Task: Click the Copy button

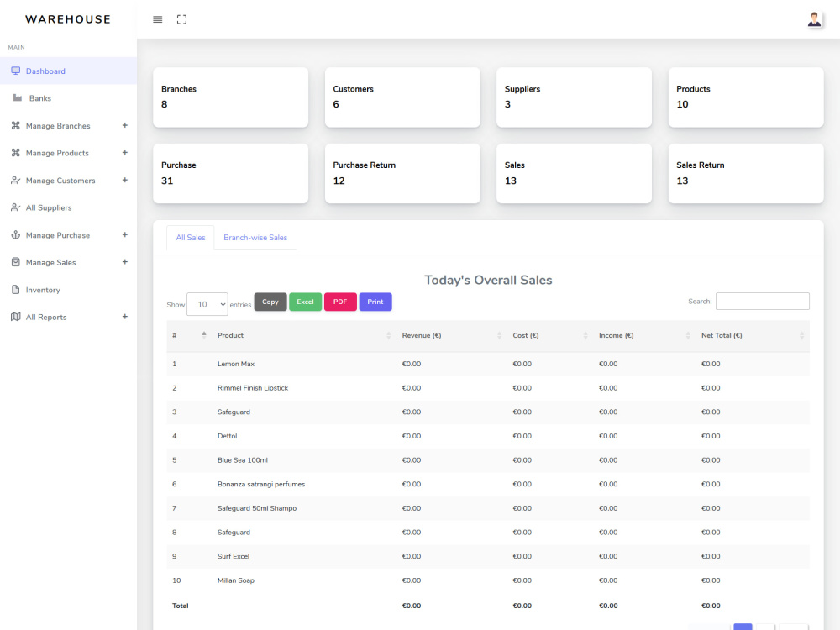Action: tap(270, 302)
